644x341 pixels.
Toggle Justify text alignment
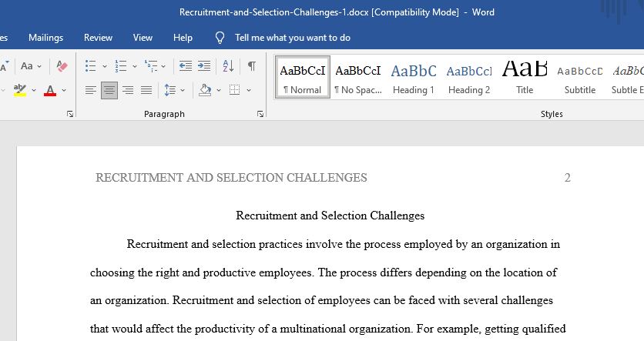point(146,90)
